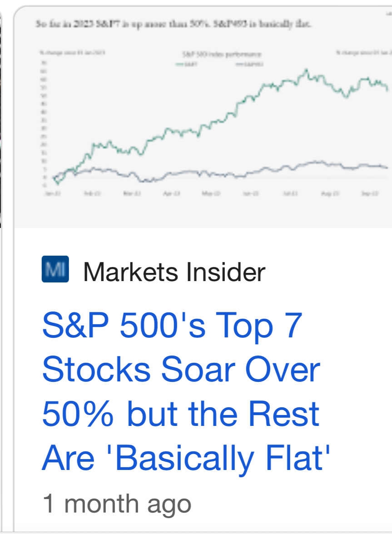Click the chart caption about S&P7 up 50%

[x=173, y=24]
